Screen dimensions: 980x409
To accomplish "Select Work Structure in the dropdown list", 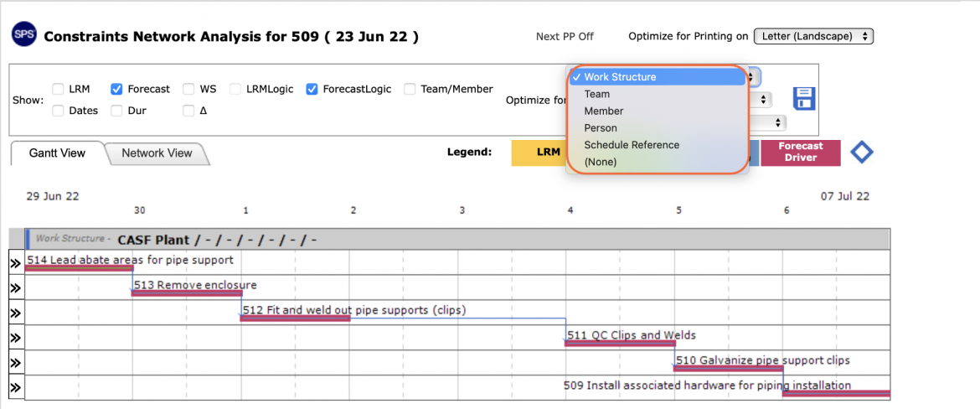I will pos(658,77).
